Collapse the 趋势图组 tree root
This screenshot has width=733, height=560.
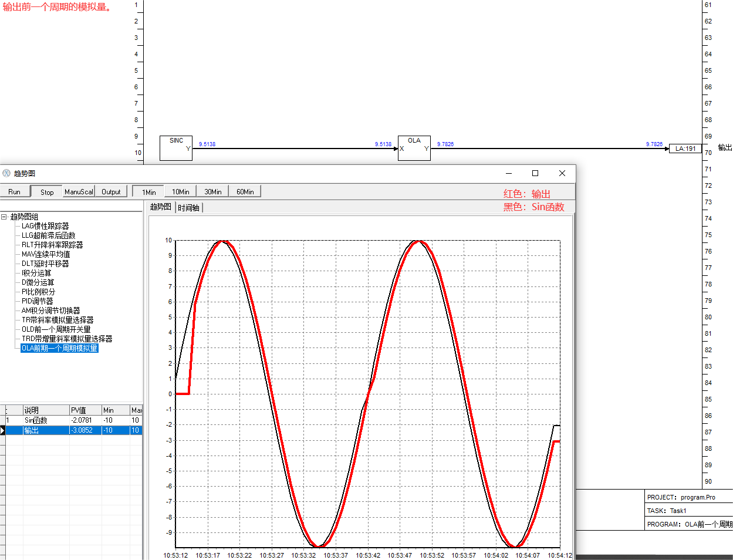(4, 217)
